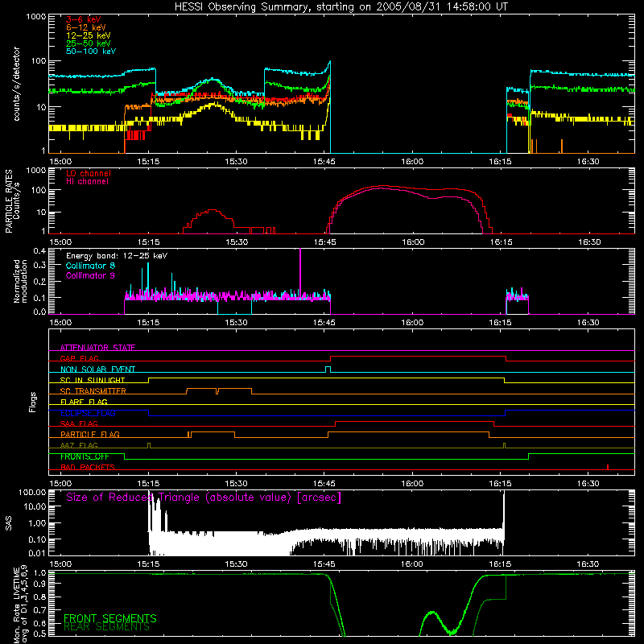The image size is (644, 644).
Task: Click the FLARE_FLAG label
Action: (84, 402)
